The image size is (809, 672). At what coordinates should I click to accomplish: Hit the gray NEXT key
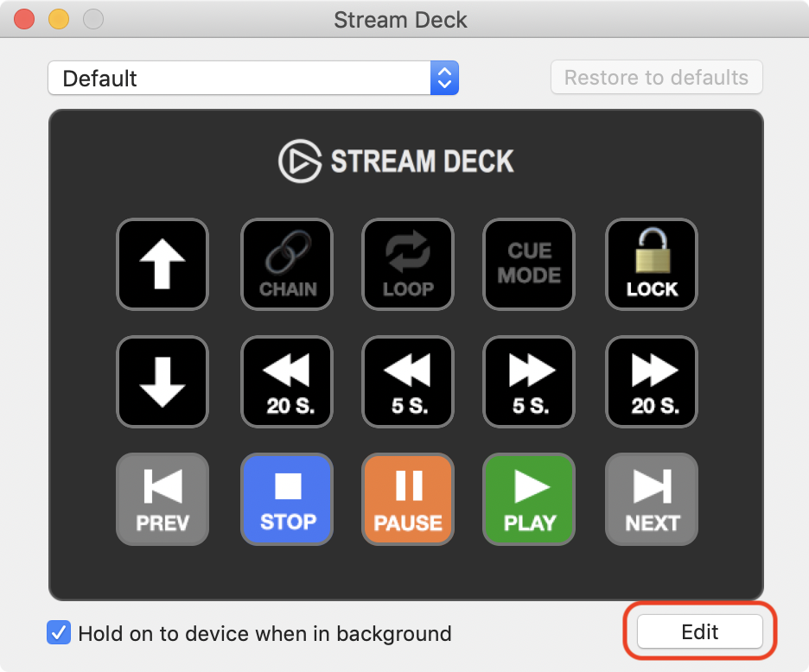click(x=652, y=499)
